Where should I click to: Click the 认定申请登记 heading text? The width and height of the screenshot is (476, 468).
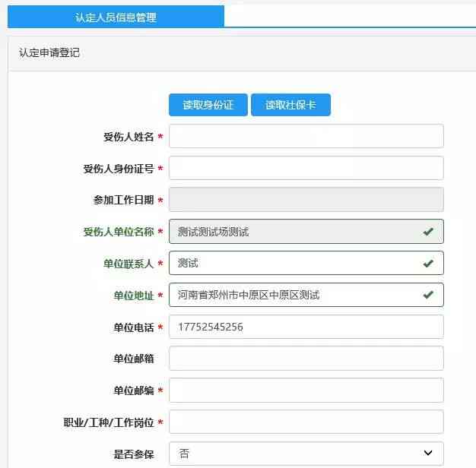49,52
